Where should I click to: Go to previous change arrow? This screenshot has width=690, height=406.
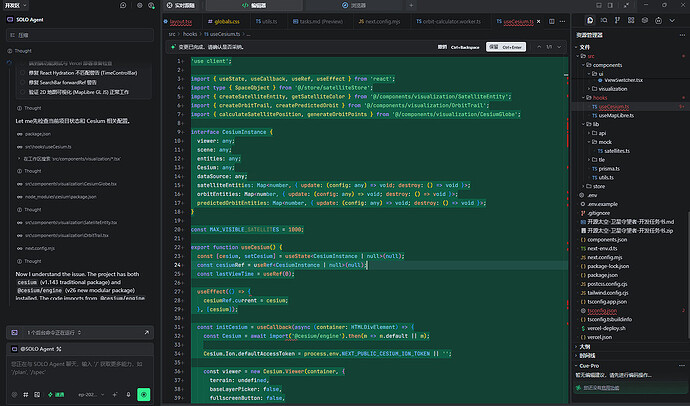click(x=539, y=47)
